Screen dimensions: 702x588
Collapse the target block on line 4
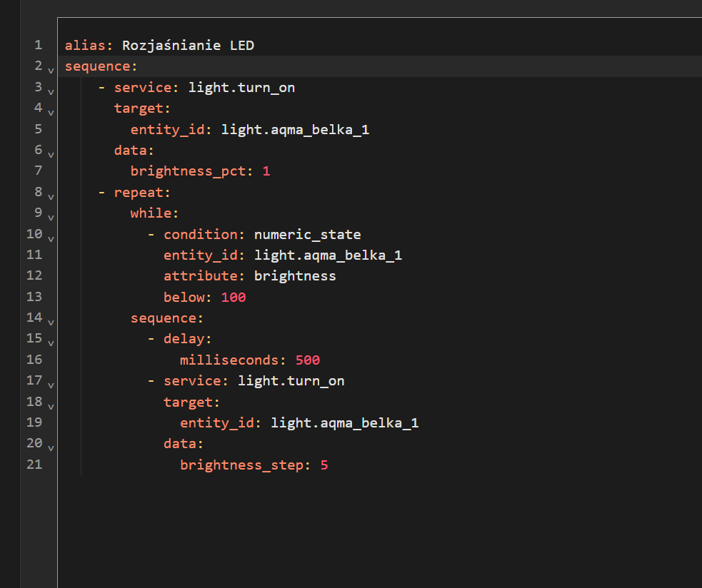(51, 112)
